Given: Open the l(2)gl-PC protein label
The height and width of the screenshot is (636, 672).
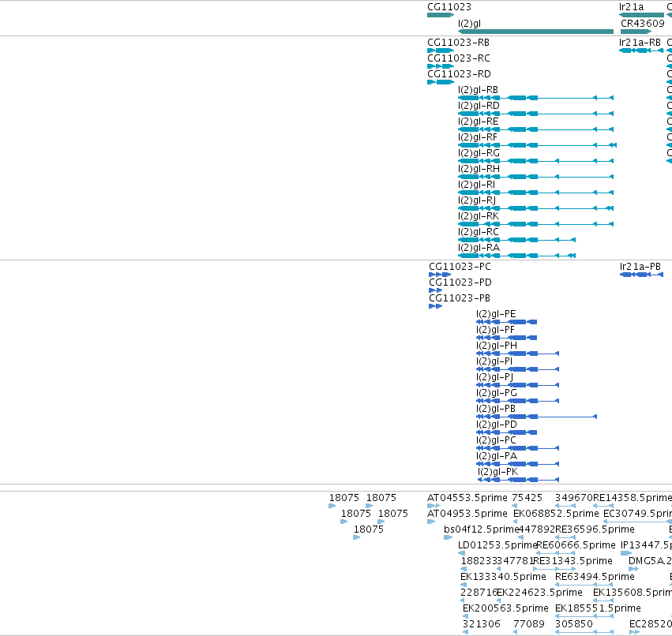Looking at the screenshot, I should click(496, 440).
